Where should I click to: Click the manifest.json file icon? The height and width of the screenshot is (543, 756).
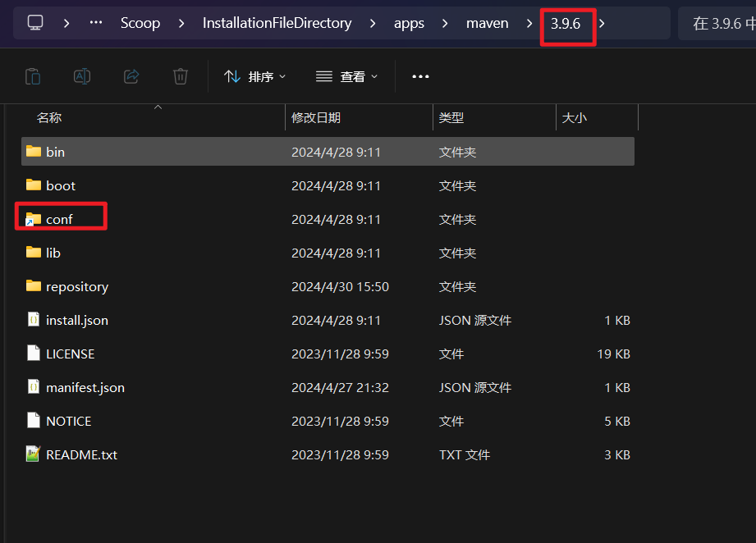pyautogui.click(x=34, y=387)
